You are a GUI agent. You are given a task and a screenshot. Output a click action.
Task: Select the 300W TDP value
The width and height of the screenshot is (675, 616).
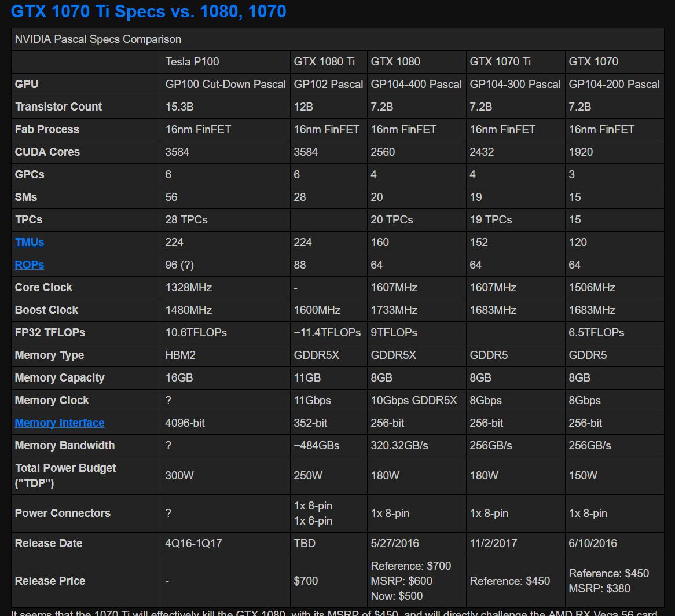point(179,476)
